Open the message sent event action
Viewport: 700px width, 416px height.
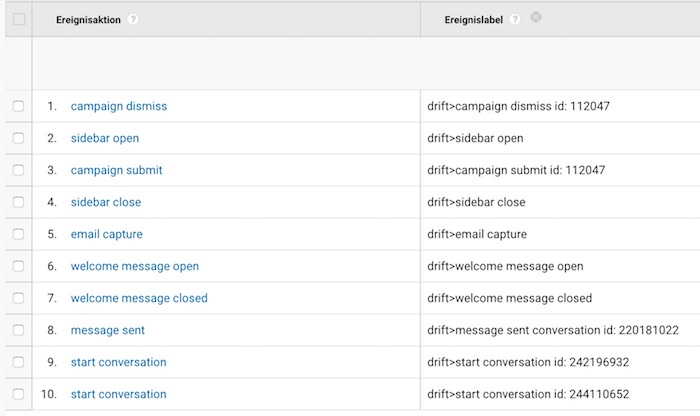pos(107,330)
